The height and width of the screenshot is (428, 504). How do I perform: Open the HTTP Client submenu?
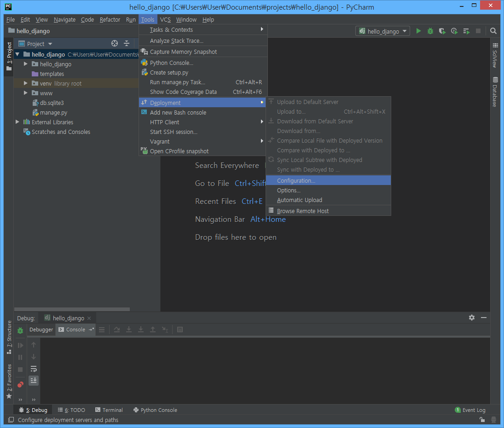(x=203, y=122)
